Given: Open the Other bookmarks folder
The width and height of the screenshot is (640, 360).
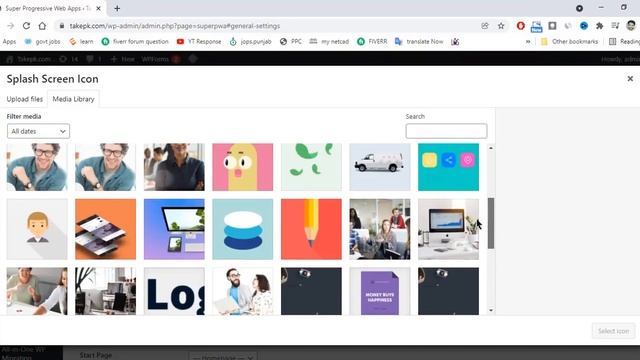Looking at the screenshot, I should pyautogui.click(x=569, y=41).
